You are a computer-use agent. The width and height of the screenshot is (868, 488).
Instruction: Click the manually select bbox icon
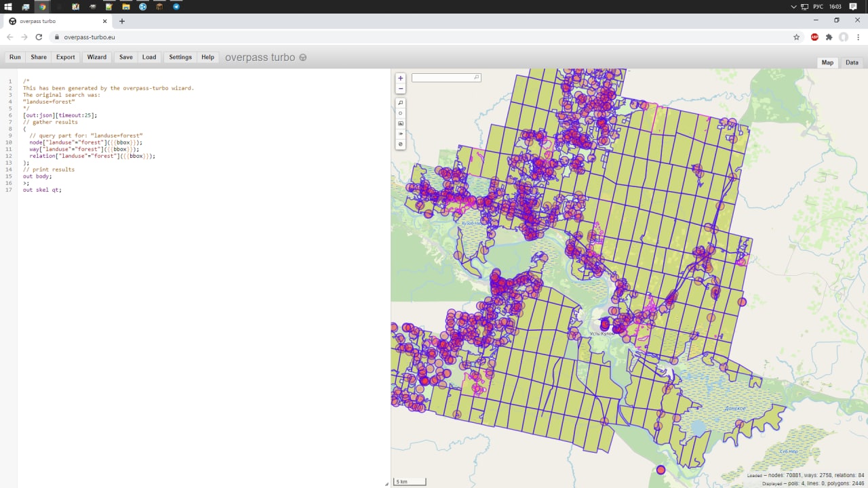pos(401,123)
